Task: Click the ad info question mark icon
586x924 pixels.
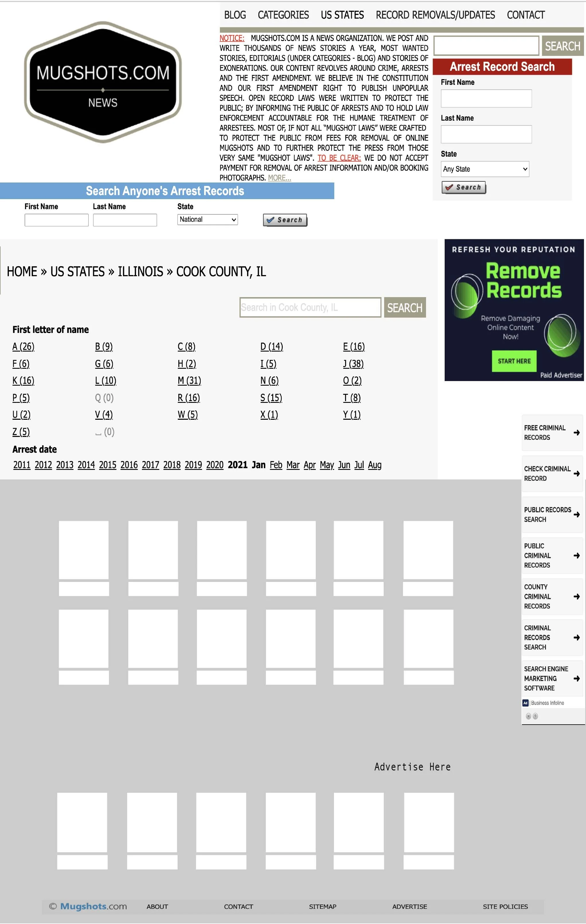Action: coord(535,716)
